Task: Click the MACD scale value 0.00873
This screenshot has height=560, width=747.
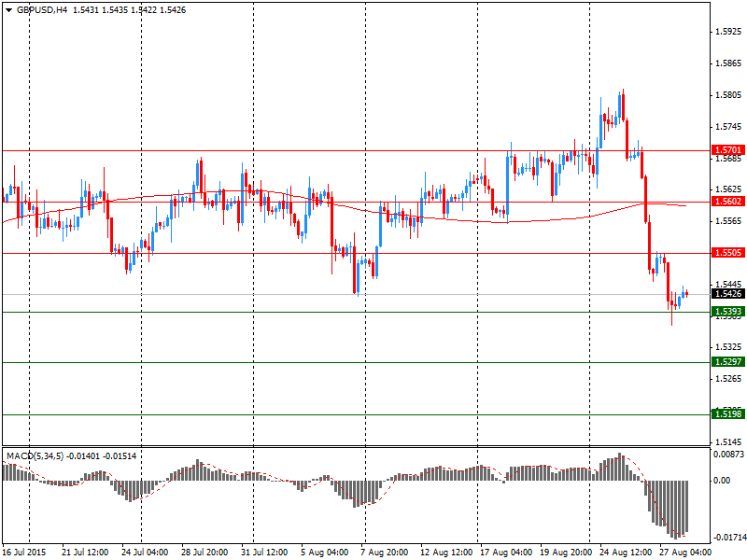Action: [x=729, y=455]
